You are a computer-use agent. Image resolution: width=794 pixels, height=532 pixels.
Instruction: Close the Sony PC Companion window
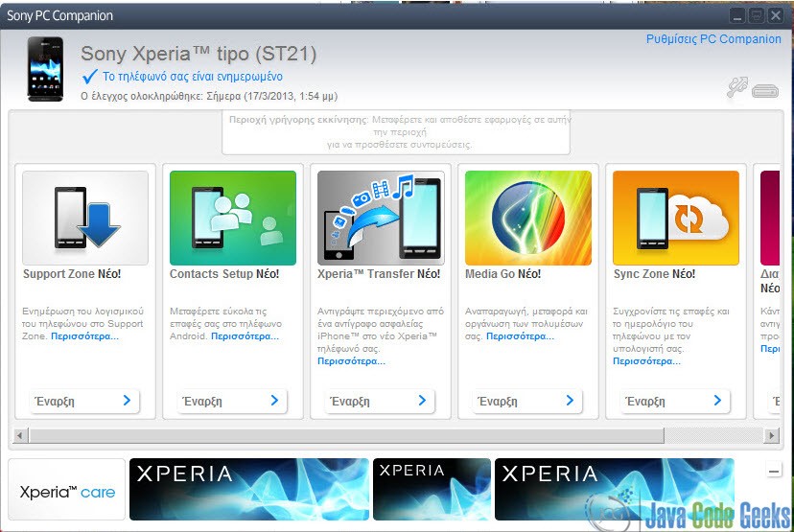tap(775, 15)
